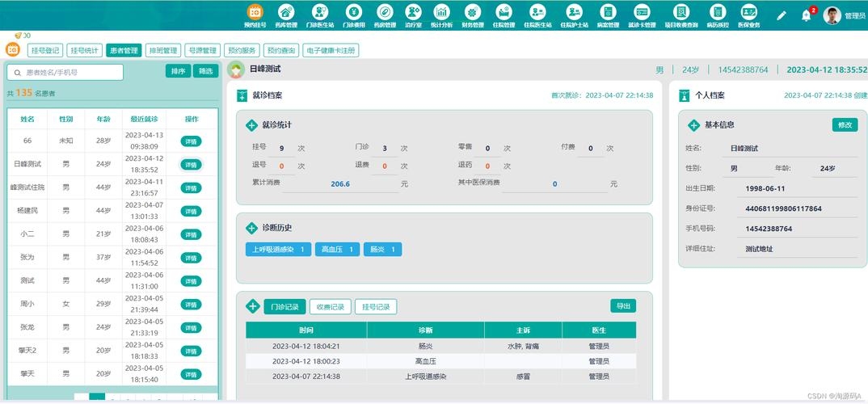Click the 导出 export button
The image size is (868, 404).
[623, 306]
